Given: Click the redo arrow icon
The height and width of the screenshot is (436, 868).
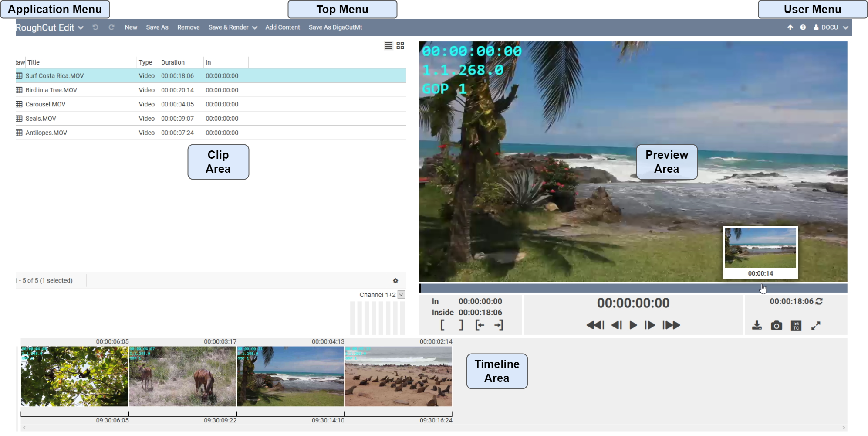Looking at the screenshot, I should click(111, 27).
